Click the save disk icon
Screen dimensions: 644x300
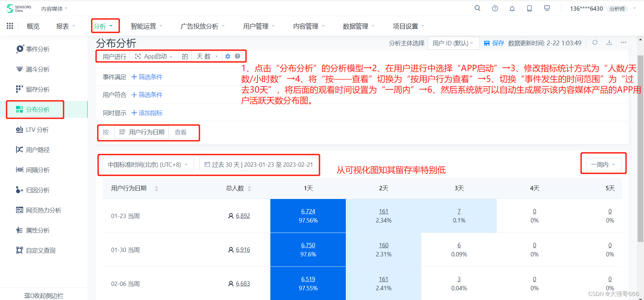487,43
